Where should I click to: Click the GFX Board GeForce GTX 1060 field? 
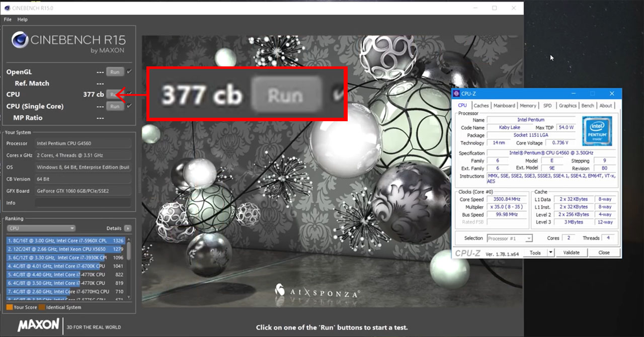83,191
